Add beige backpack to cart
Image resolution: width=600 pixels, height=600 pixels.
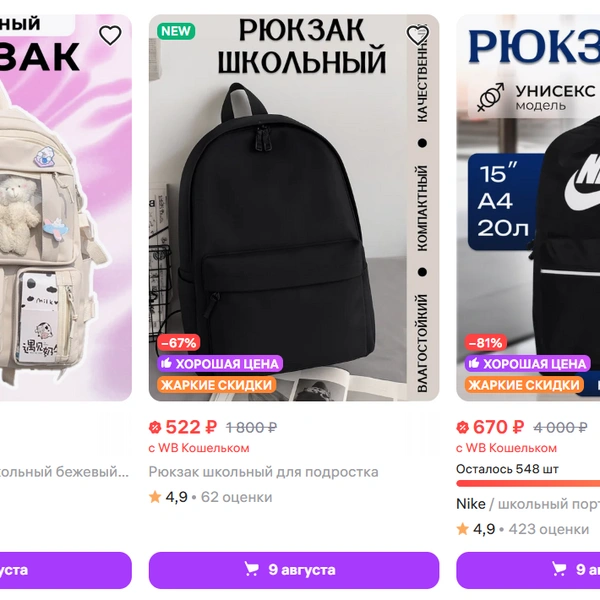pyautogui.click(x=66, y=570)
